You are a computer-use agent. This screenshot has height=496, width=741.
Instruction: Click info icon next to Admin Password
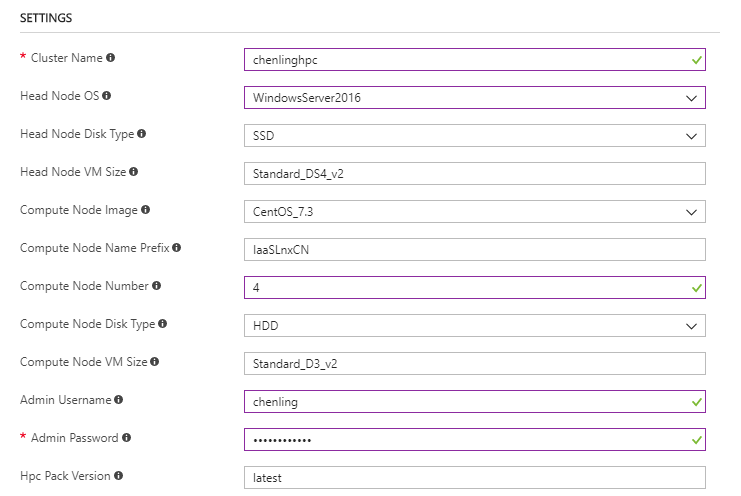coord(127,438)
